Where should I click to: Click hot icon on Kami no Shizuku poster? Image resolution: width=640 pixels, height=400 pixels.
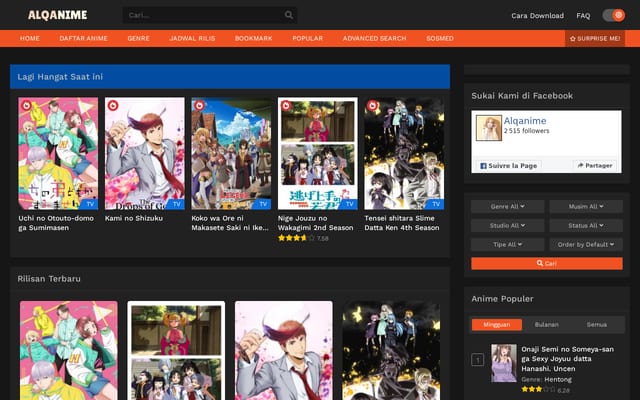[113, 106]
